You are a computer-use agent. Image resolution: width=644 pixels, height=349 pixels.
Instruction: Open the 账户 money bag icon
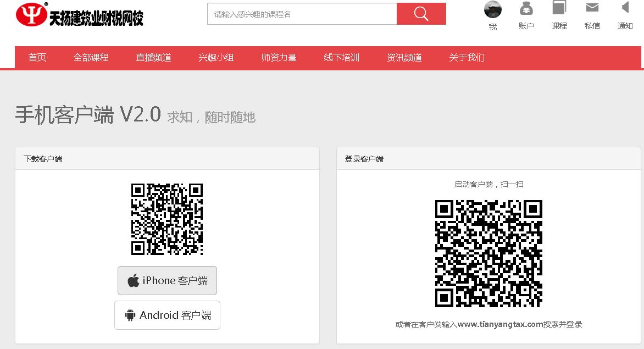click(x=526, y=9)
